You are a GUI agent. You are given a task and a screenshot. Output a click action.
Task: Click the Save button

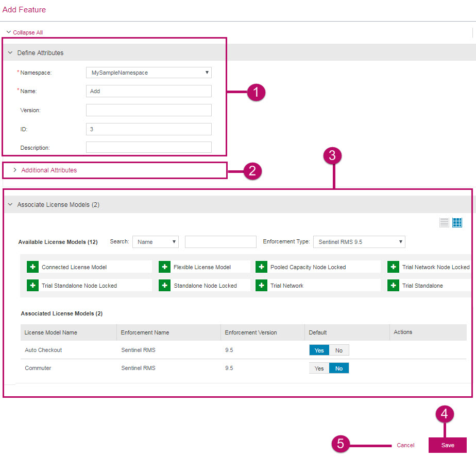447,445
